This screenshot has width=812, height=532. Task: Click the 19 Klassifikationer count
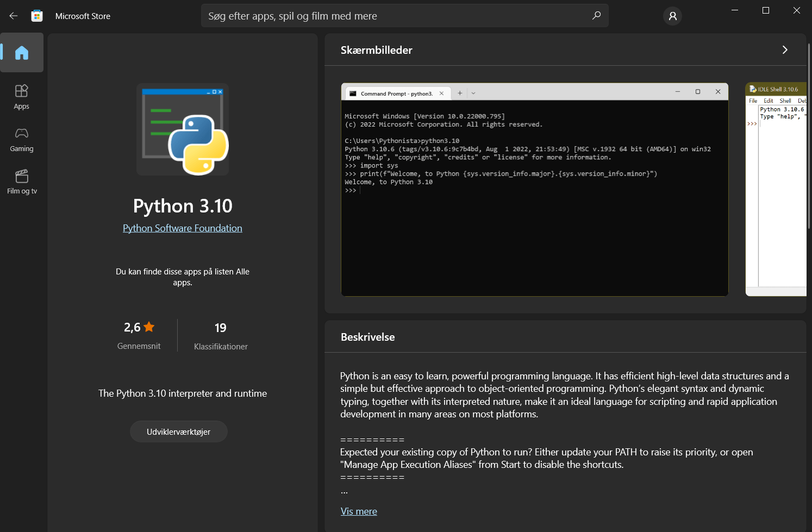pos(220,335)
